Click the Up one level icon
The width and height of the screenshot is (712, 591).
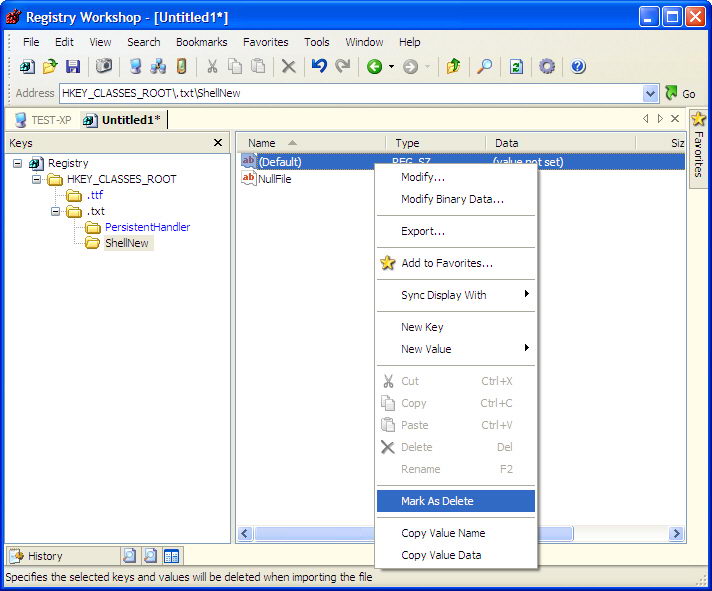coord(454,67)
